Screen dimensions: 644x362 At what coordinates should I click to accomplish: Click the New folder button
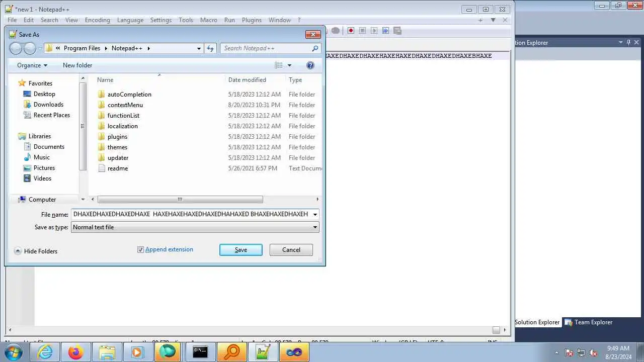click(x=77, y=65)
